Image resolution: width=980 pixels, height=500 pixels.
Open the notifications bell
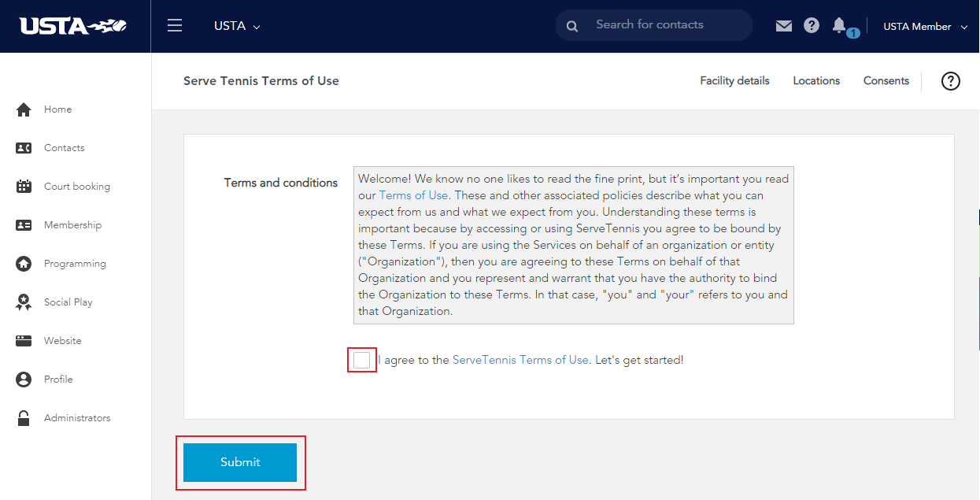839,25
